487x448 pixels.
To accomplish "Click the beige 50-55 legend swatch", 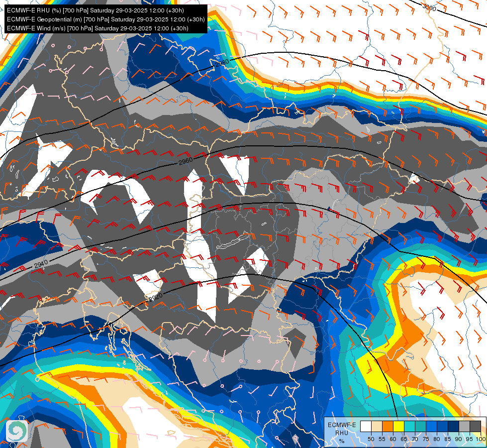I will click(377, 426).
